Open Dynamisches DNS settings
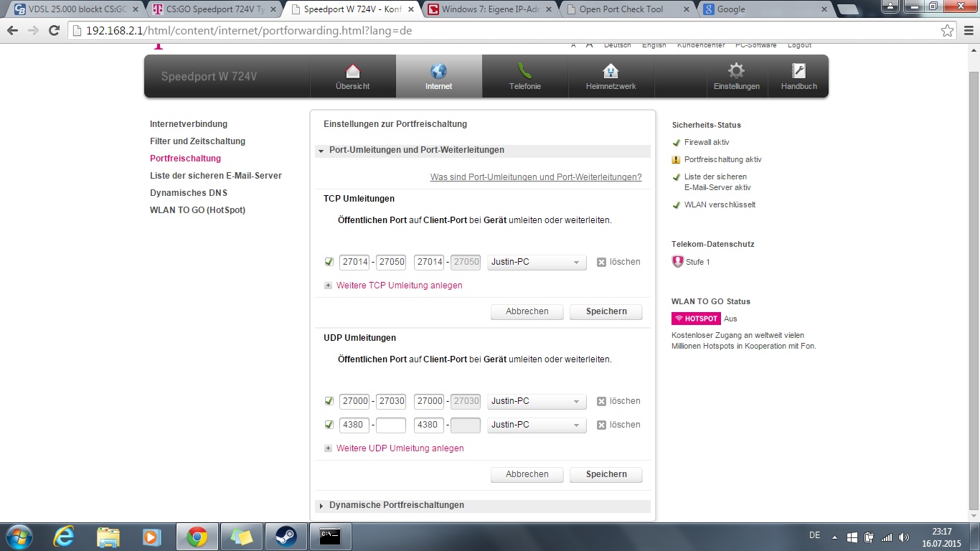The image size is (980, 551). point(189,193)
